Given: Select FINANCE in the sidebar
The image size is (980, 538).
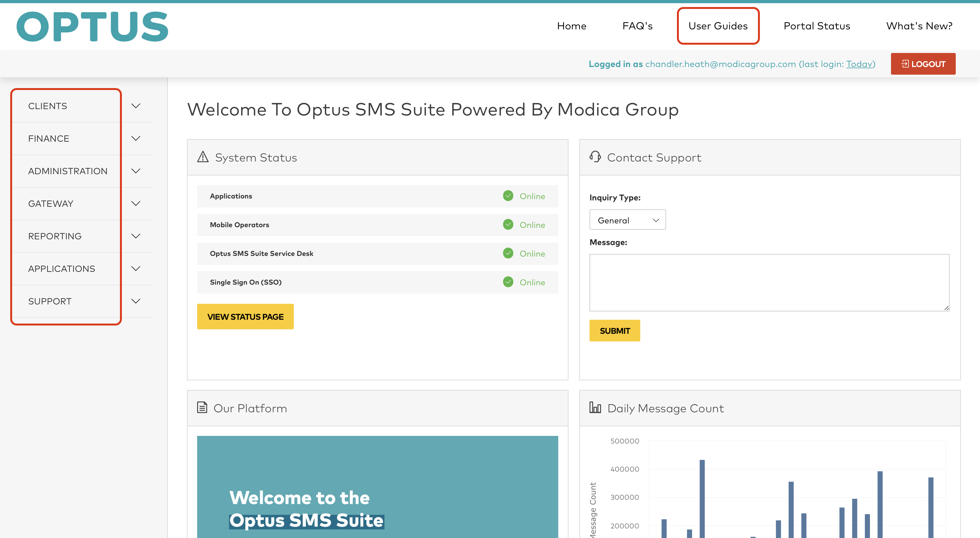Looking at the screenshot, I should click(49, 138).
